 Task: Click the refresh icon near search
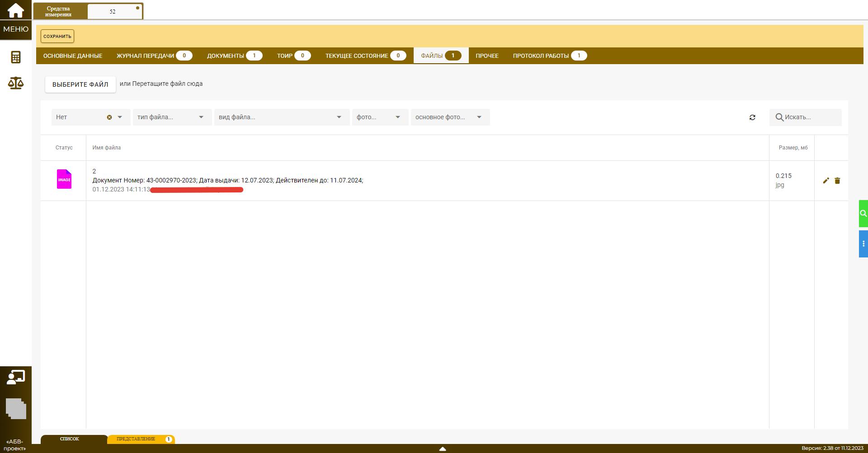(752, 117)
